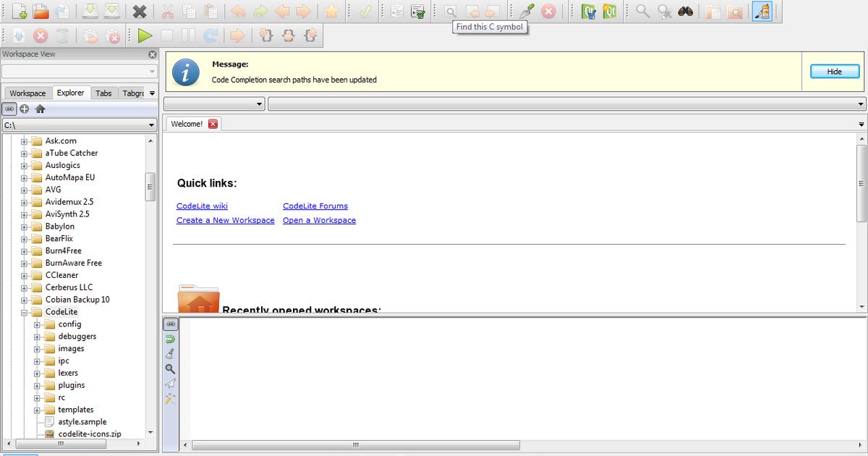Click the green trowel icon in toolbar
The image size is (868, 456).
click(527, 12)
